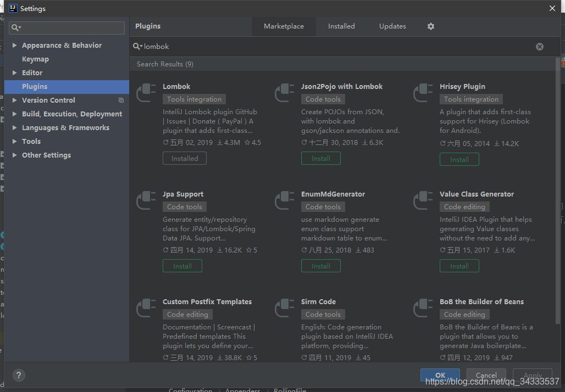
Task: Click the Search Results (9) header
Action: [165, 64]
